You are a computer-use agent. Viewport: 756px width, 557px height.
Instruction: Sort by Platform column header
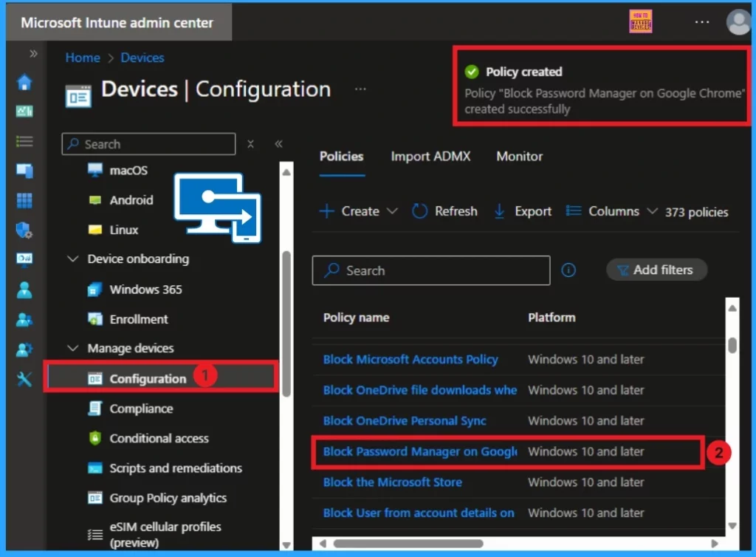pos(551,318)
